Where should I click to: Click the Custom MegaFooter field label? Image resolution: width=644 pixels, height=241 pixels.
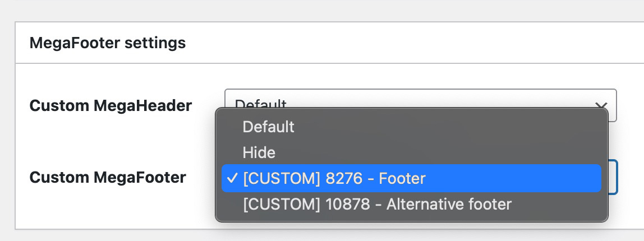[108, 178]
